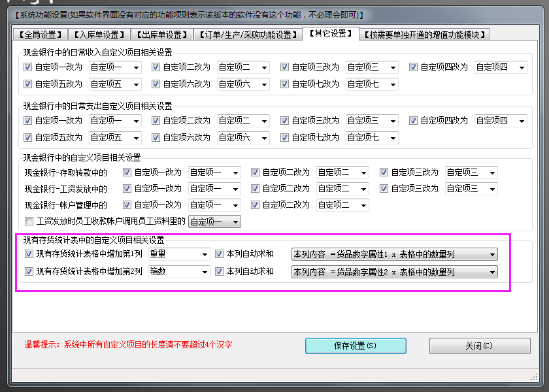Select the 订单/生产/采购功能设置 tab

[246, 34]
